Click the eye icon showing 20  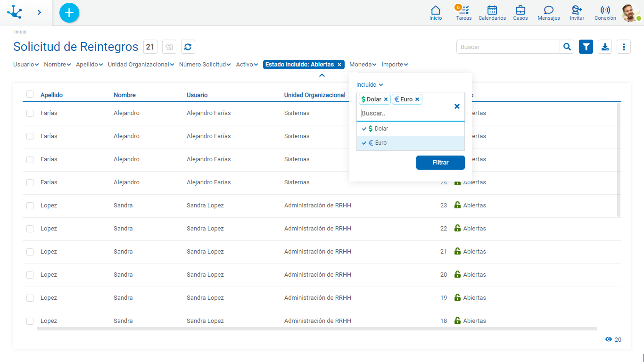[x=609, y=339]
